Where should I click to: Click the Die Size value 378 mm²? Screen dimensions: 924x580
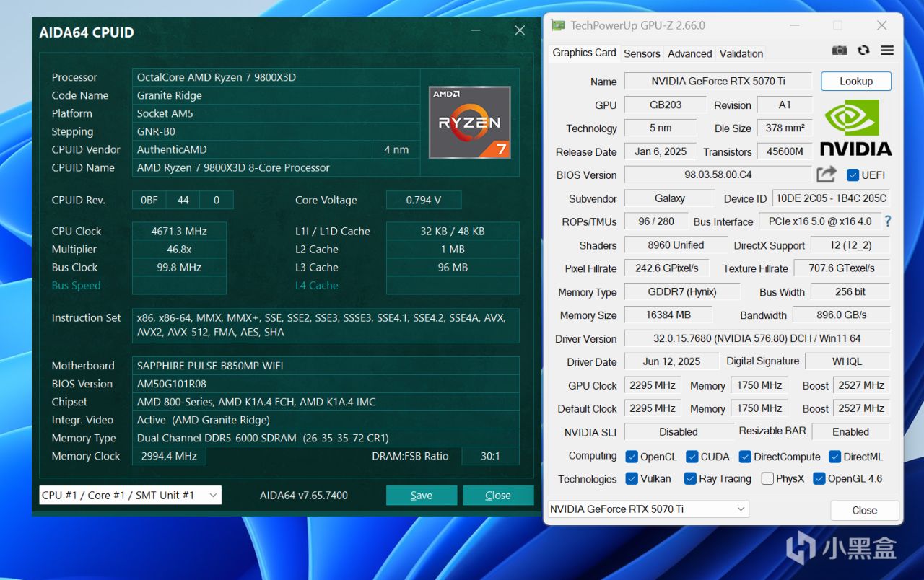tap(785, 128)
